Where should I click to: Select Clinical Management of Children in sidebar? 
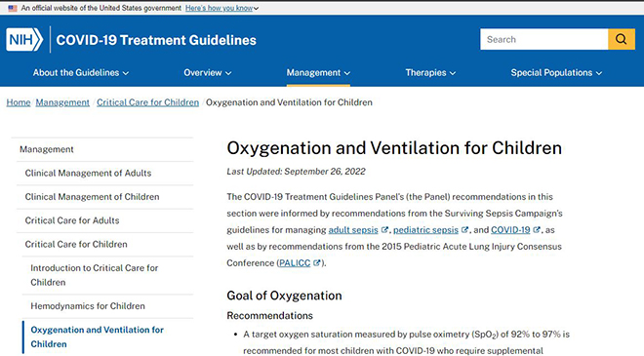pos(92,197)
